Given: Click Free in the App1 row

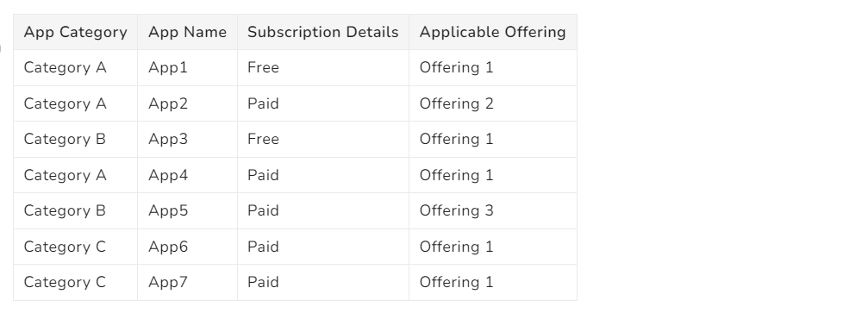Looking at the screenshot, I should (263, 67).
